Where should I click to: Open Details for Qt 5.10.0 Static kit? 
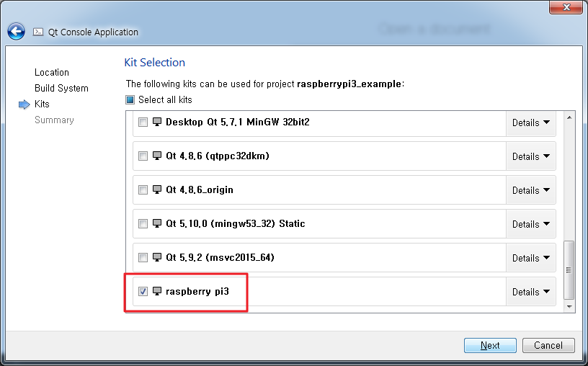coord(530,224)
